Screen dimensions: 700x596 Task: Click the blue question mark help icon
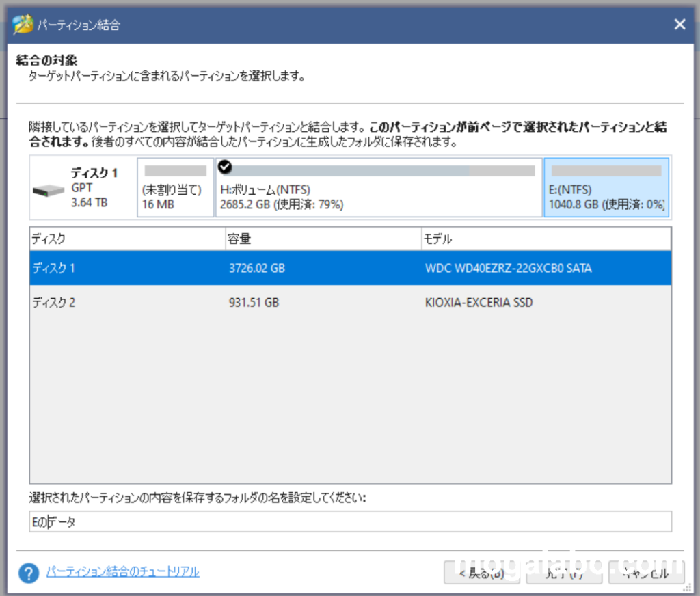(29, 572)
